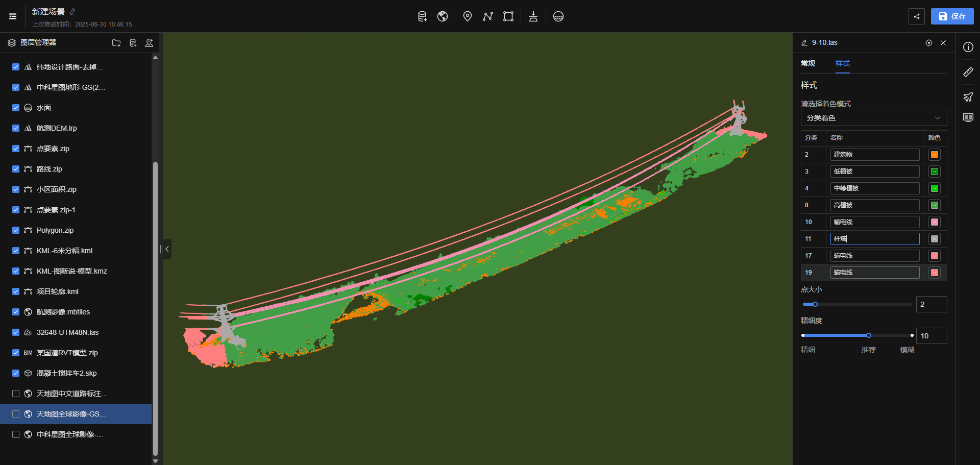Hide the 航测影像.mbtiles layer

point(16,312)
